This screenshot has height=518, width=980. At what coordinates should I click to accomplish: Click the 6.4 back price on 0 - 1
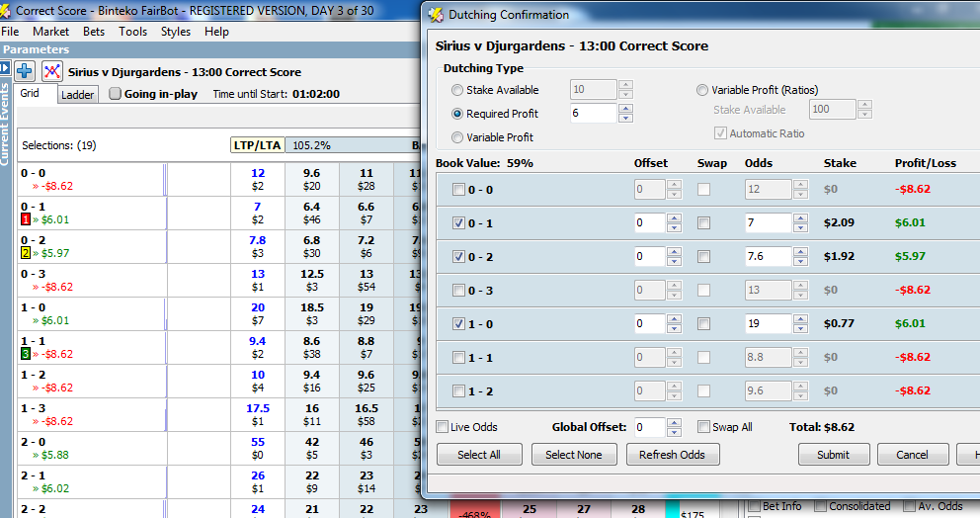tap(312, 213)
